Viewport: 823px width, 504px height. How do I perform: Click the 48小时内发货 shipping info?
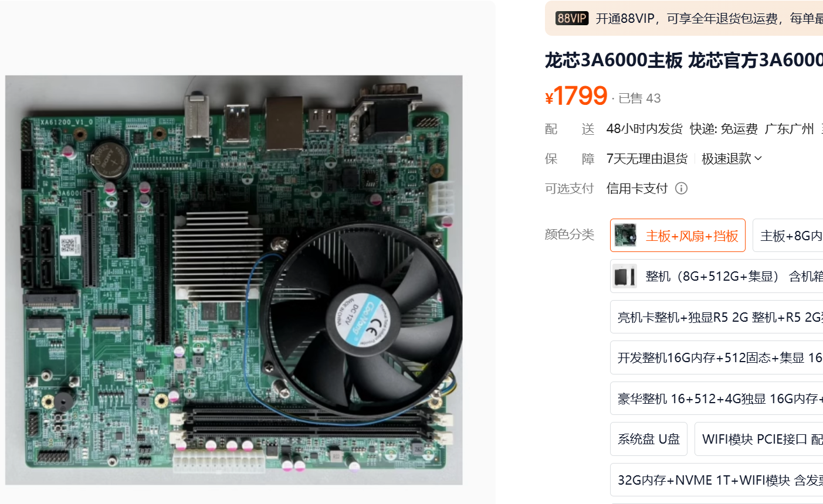pos(645,129)
